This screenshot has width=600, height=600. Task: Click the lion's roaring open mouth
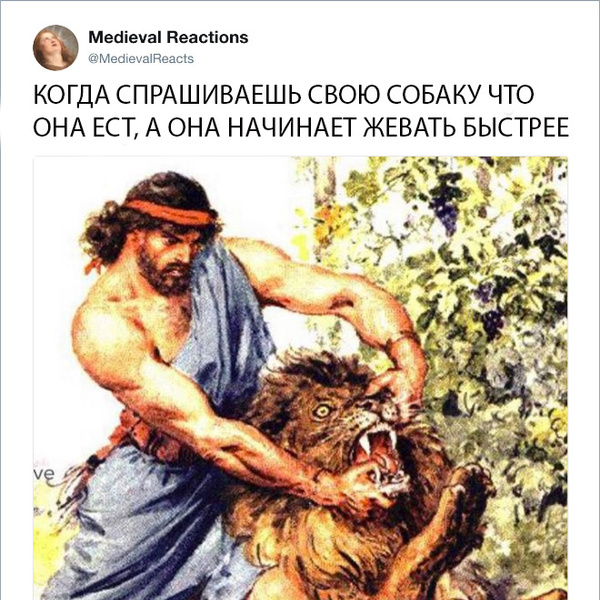pyautogui.click(x=377, y=447)
